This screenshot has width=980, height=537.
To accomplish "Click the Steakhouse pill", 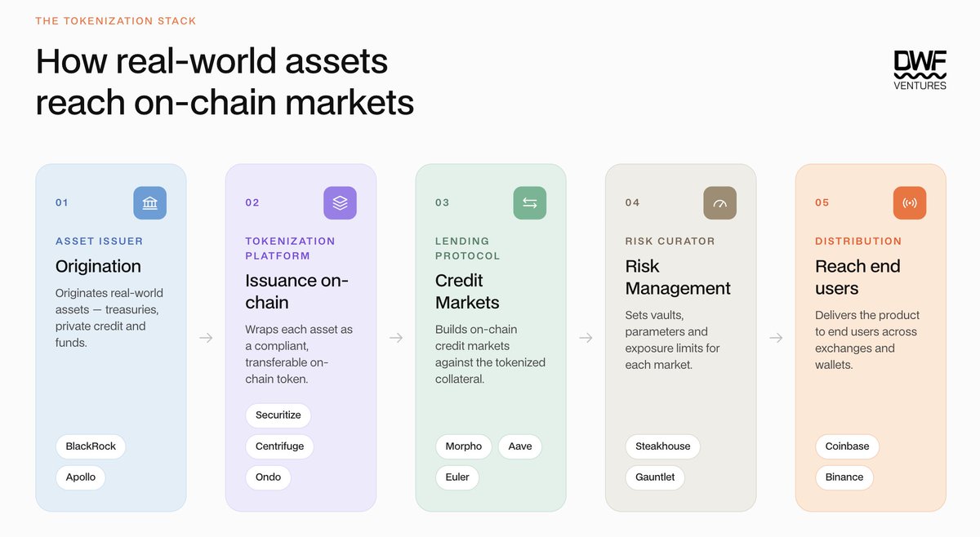I will point(663,446).
